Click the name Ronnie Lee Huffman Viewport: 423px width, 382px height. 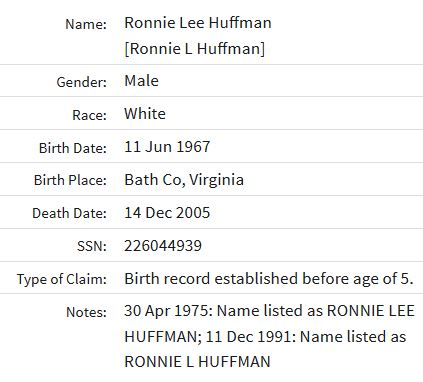[x=198, y=23]
